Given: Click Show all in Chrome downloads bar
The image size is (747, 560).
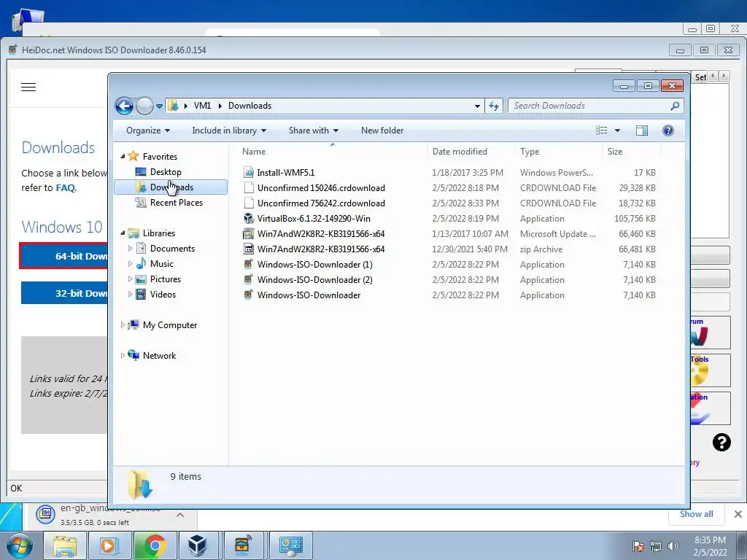Looking at the screenshot, I should 696,514.
